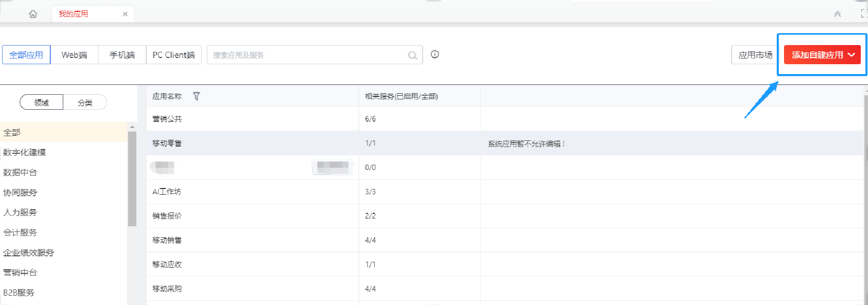
Task: Click the filter icon next to 应用名称
Action: pyautogui.click(x=197, y=96)
